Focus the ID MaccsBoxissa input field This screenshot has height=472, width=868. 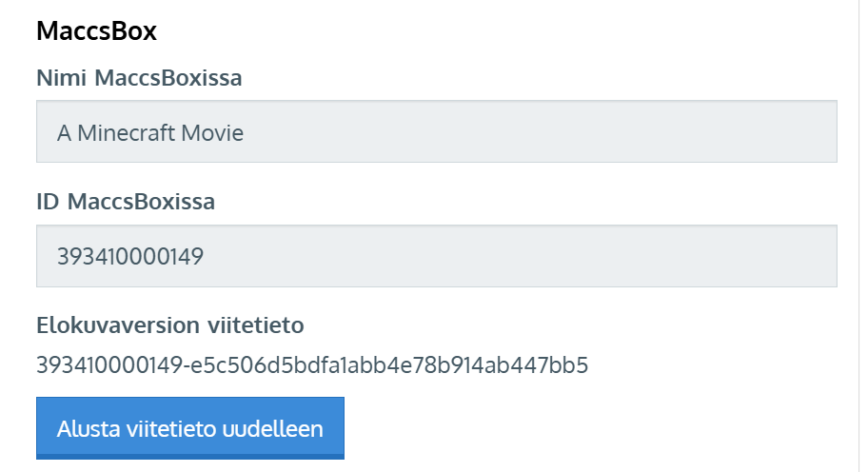[436, 256]
